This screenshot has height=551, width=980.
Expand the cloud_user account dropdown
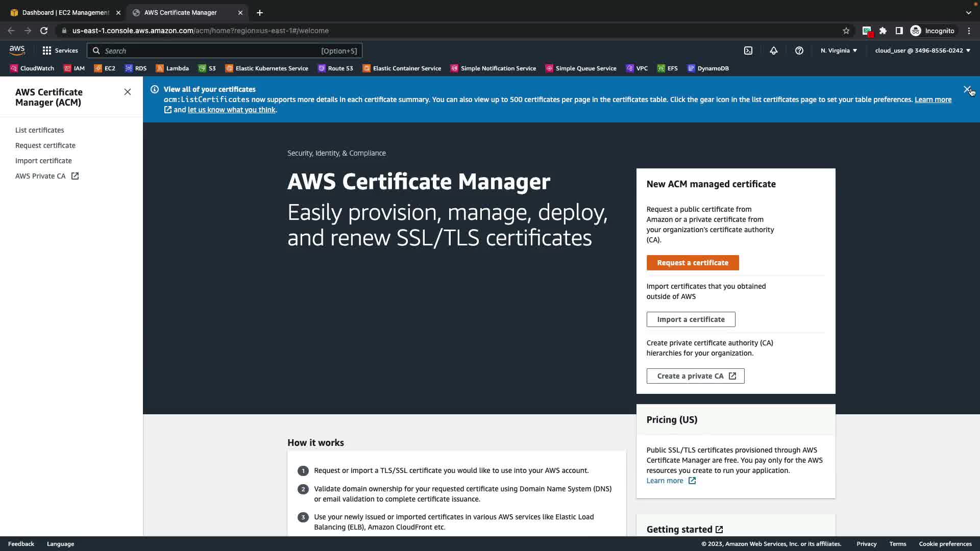point(922,51)
